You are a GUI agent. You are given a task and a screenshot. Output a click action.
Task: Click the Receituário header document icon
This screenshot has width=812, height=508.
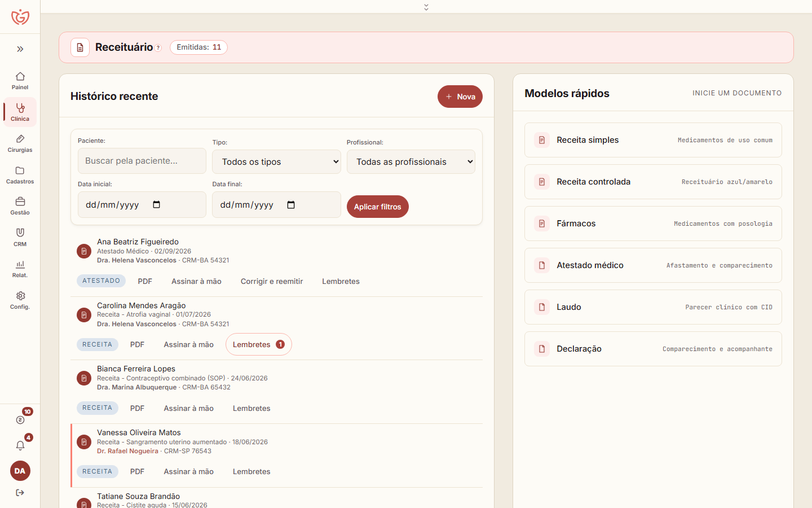80,47
